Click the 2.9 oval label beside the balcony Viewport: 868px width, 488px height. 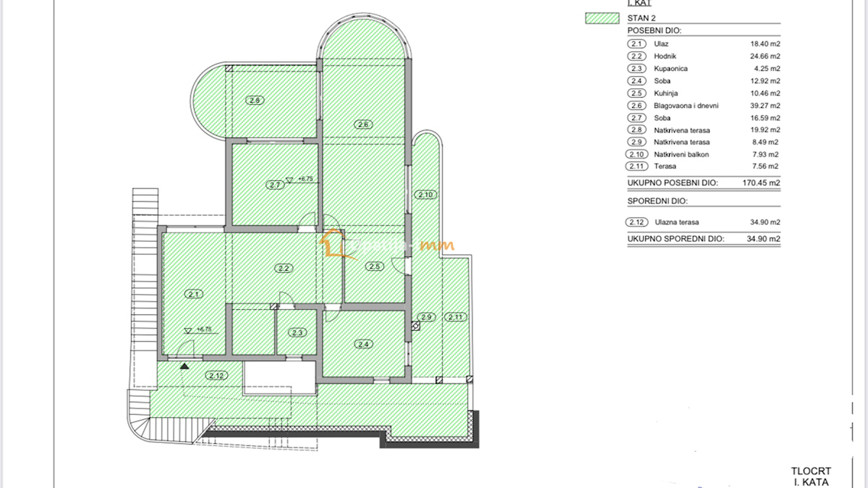click(x=425, y=316)
